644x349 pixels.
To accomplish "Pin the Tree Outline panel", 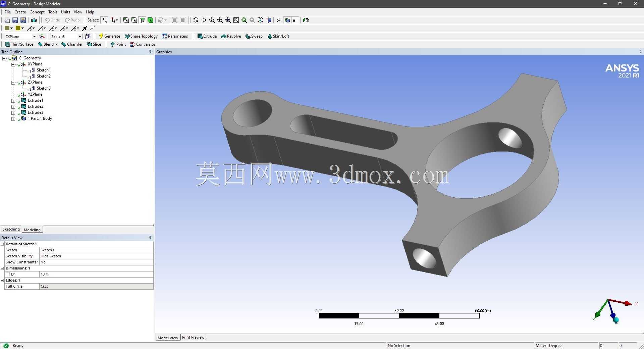I will coord(150,52).
